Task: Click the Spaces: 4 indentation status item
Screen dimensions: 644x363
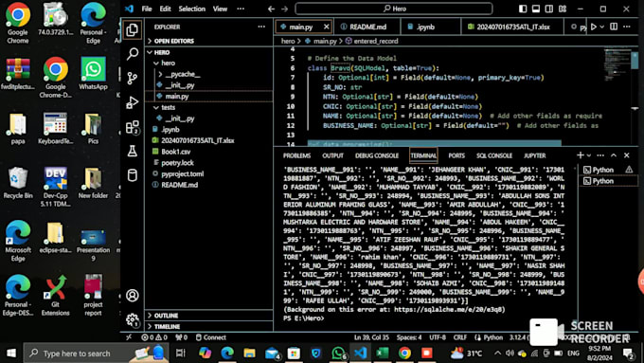Action: click(x=409, y=337)
